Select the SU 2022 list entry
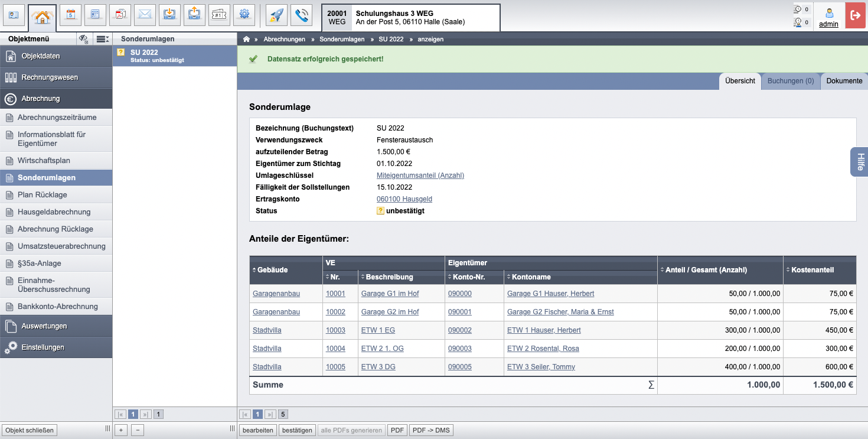 [175, 56]
